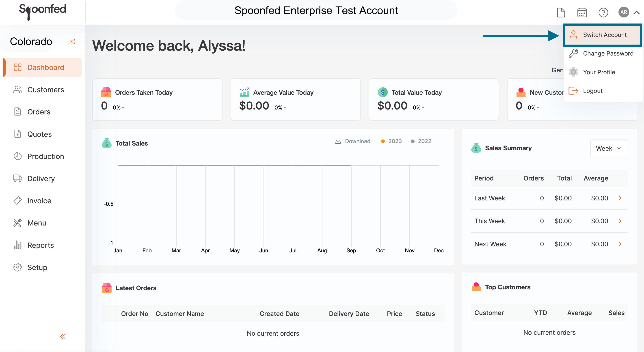Image resolution: width=644 pixels, height=352 pixels.
Task: Click the YTD column header
Action: pos(540,313)
